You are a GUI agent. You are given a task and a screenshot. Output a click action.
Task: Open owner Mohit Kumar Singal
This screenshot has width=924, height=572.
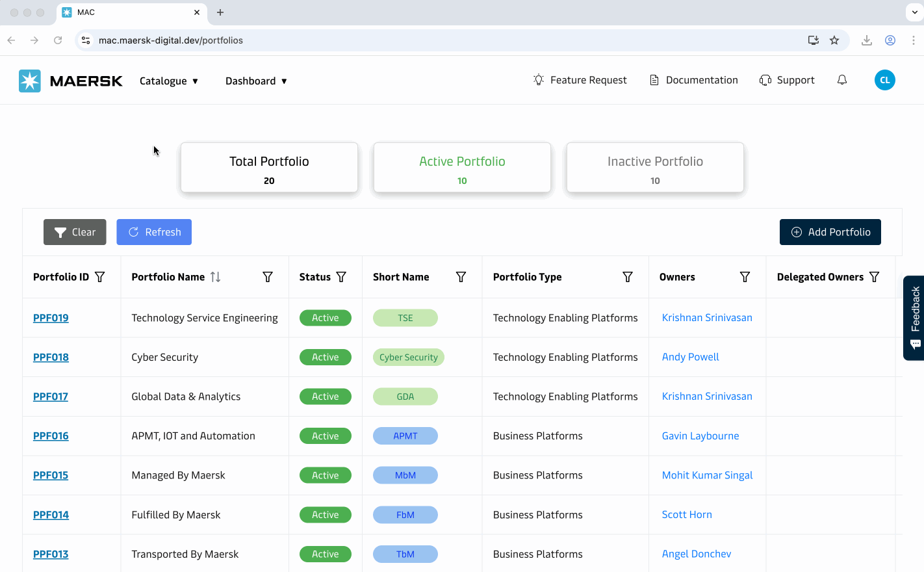pyautogui.click(x=707, y=475)
